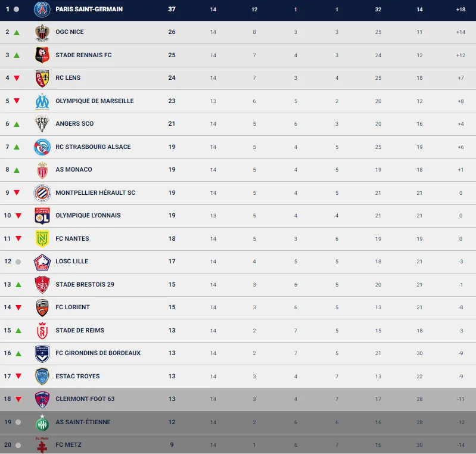The width and height of the screenshot is (476, 454).
Task: Click the AS Monaco club crest
Action: [42, 170]
